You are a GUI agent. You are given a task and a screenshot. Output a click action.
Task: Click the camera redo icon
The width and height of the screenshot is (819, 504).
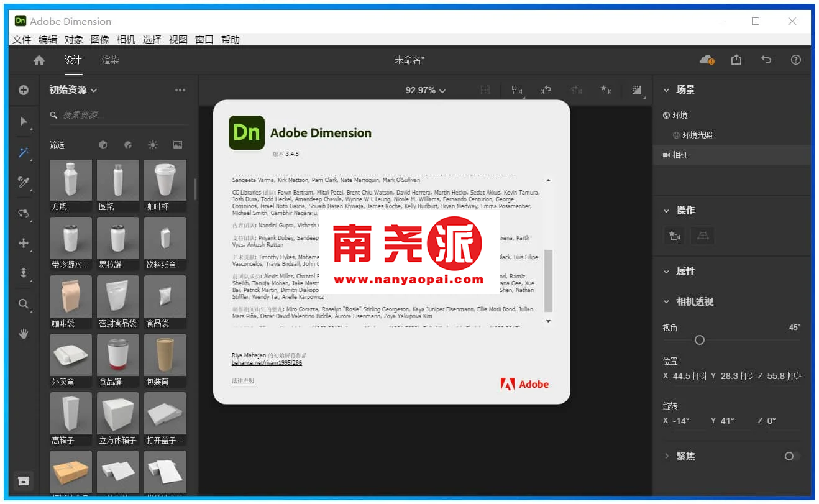click(x=576, y=91)
